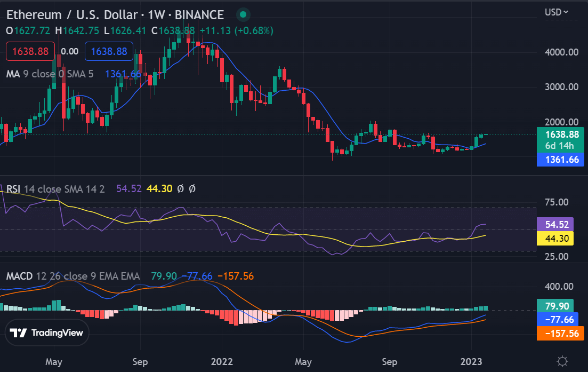The width and height of the screenshot is (588, 372).
Task: Click the purple 54.52 RSI value label
Action: click(x=555, y=225)
